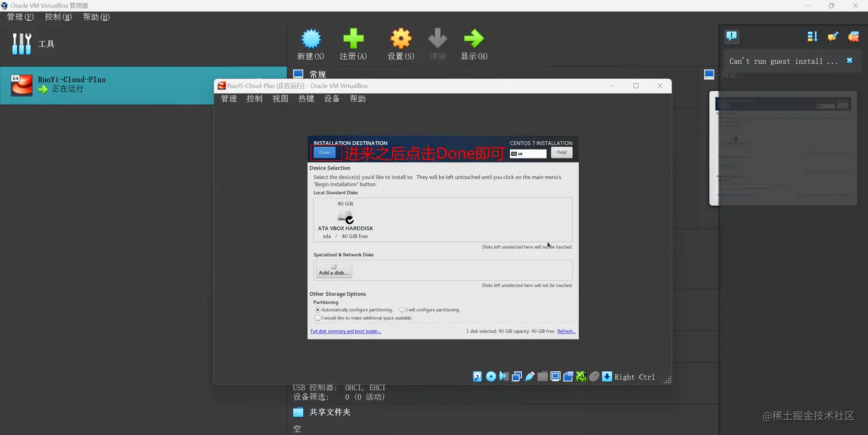Click the VM window resize grip corner
Image resolution: width=868 pixels, height=435 pixels.
point(667,380)
